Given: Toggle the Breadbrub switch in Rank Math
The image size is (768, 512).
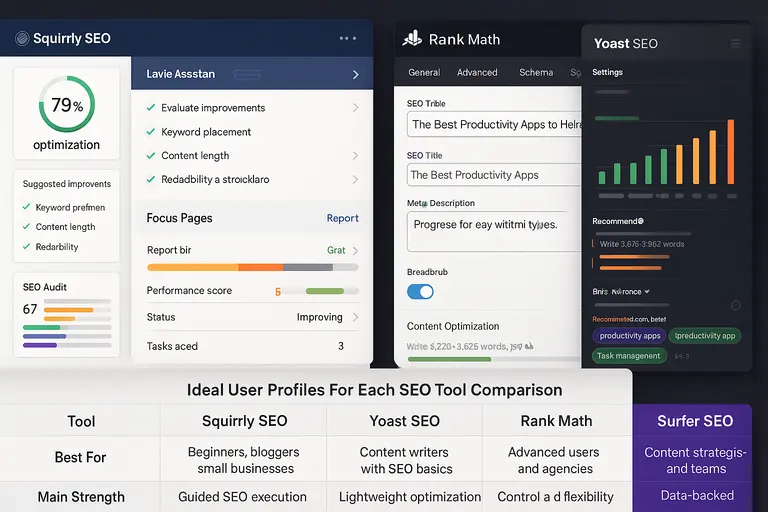Looking at the screenshot, I should [420, 292].
